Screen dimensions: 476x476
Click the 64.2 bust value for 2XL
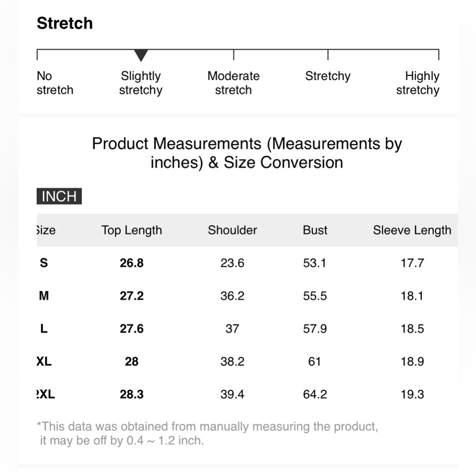pyautogui.click(x=315, y=395)
